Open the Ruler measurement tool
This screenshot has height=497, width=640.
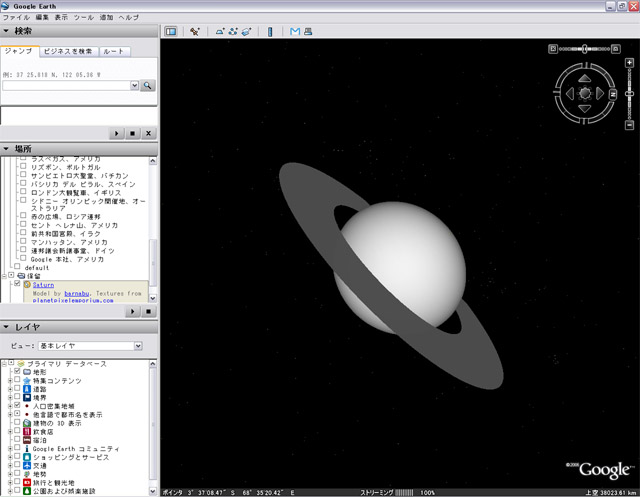tap(270, 31)
